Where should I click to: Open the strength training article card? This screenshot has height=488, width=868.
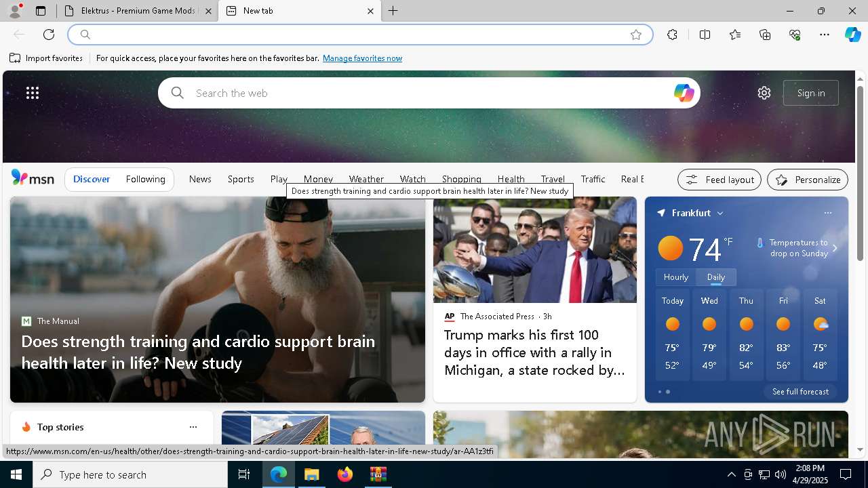pos(218,300)
